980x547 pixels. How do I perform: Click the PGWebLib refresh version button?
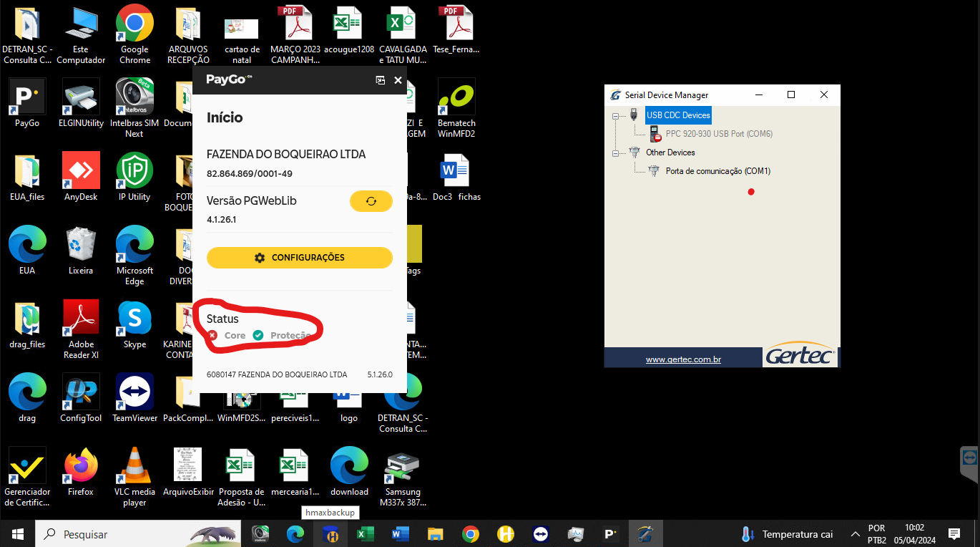click(x=371, y=201)
